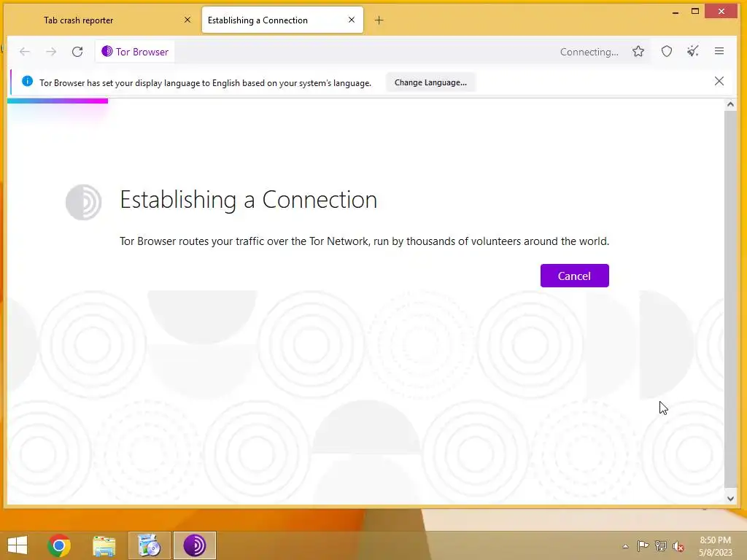747x560 pixels.
Task: Close the Tab crash reporter tab
Action: (x=187, y=20)
